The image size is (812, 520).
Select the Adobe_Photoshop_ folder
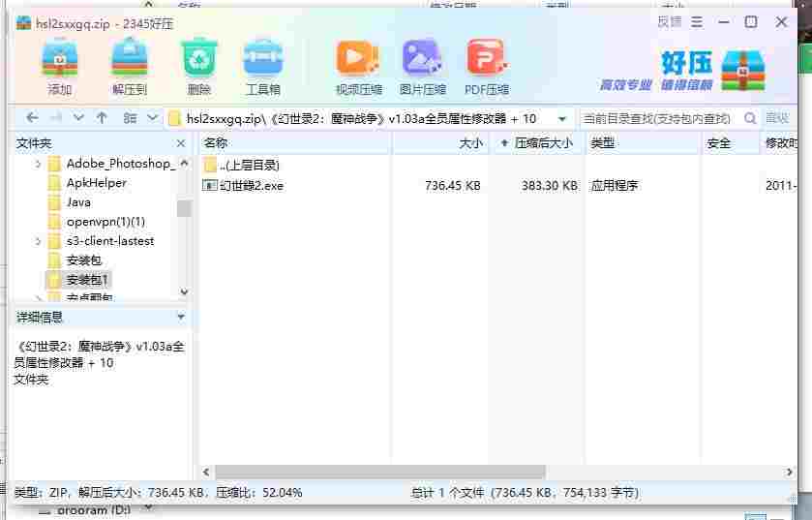point(111,164)
